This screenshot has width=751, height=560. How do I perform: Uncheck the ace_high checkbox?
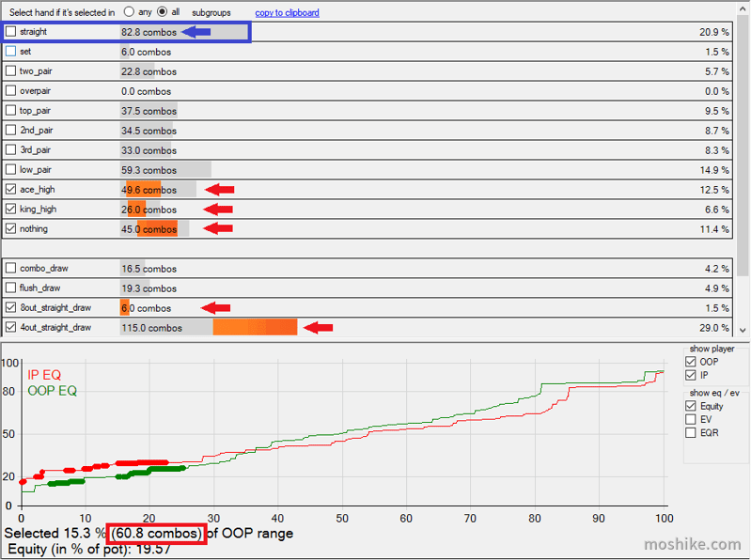point(10,189)
